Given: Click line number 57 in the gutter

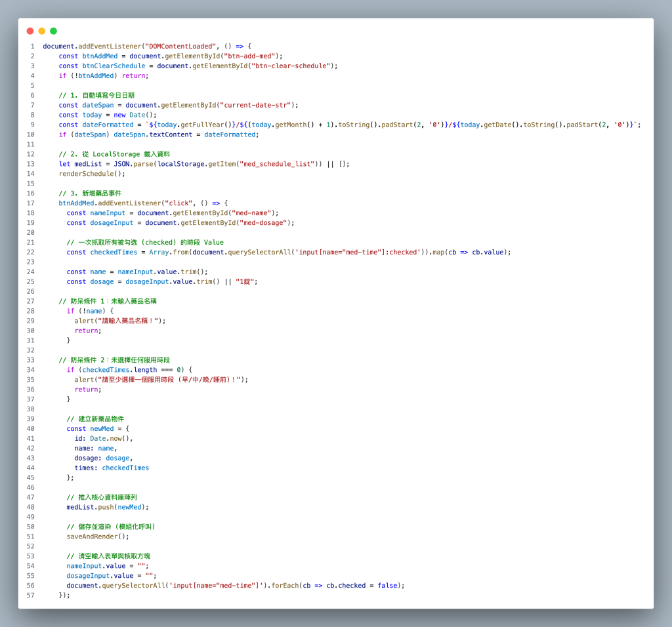Looking at the screenshot, I should [x=30, y=596].
